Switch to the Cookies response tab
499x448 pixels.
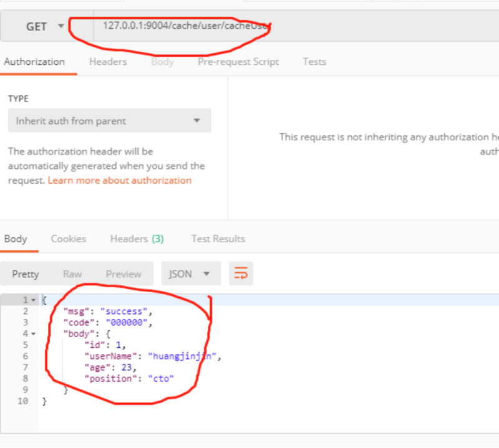click(x=68, y=238)
